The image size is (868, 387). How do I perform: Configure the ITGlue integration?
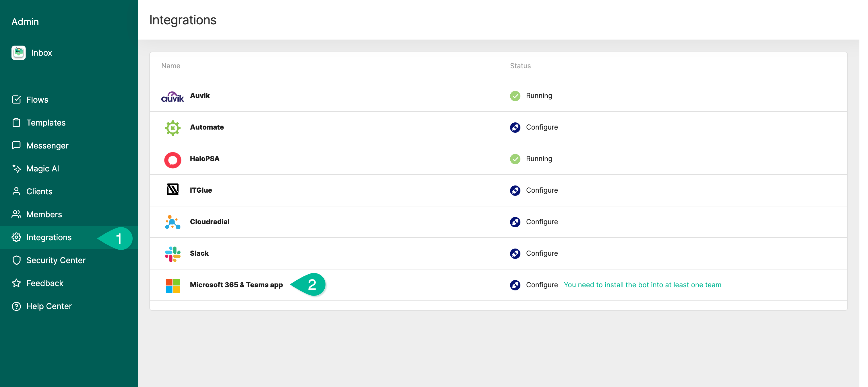(542, 190)
